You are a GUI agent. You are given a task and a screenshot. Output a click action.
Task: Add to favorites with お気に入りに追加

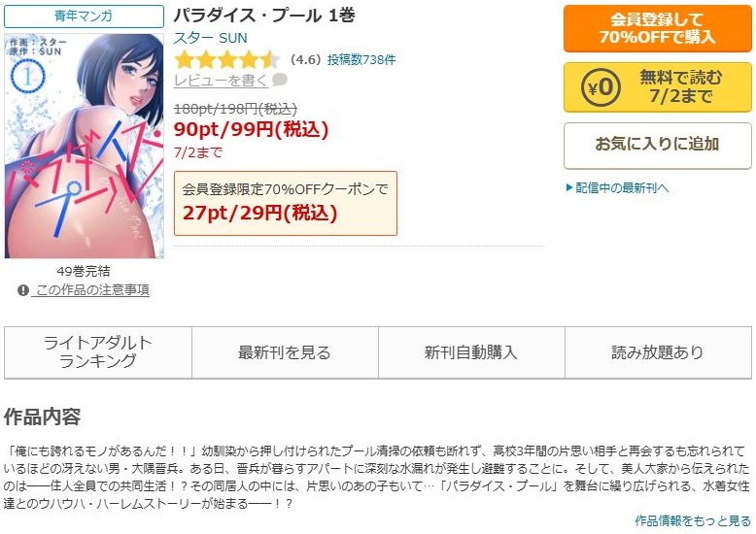658,145
